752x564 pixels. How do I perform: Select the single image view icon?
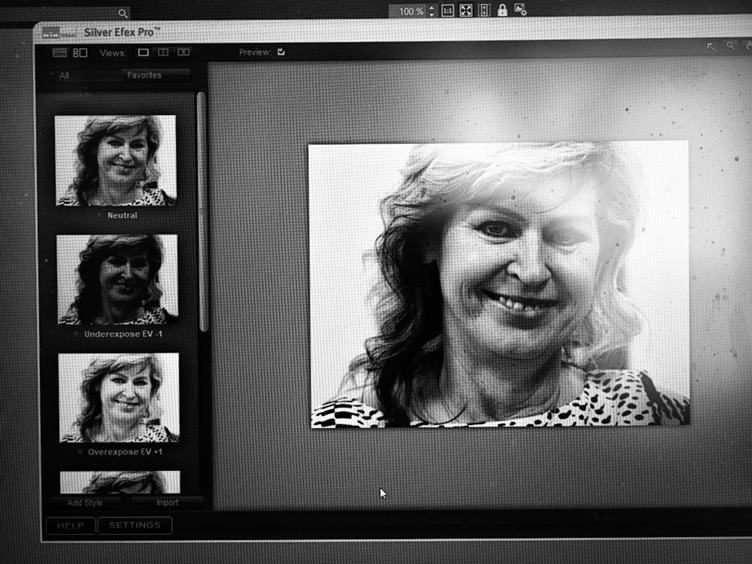point(143,52)
